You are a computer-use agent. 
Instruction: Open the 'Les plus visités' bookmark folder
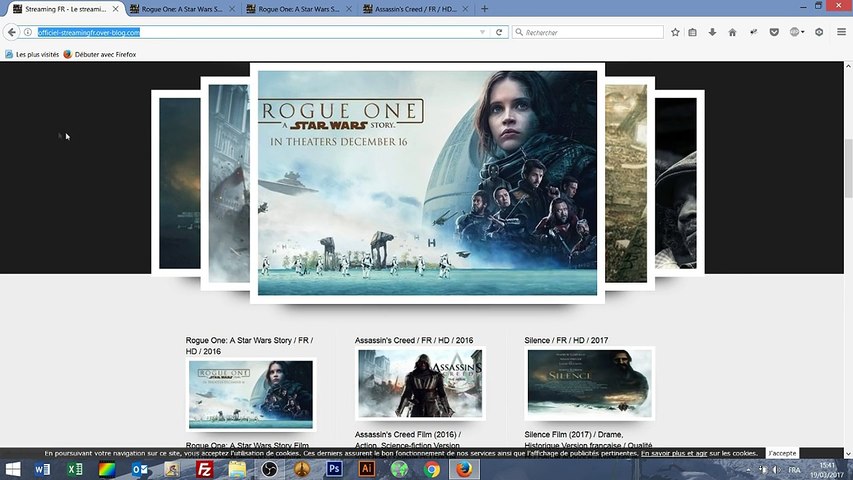click(x=32, y=54)
